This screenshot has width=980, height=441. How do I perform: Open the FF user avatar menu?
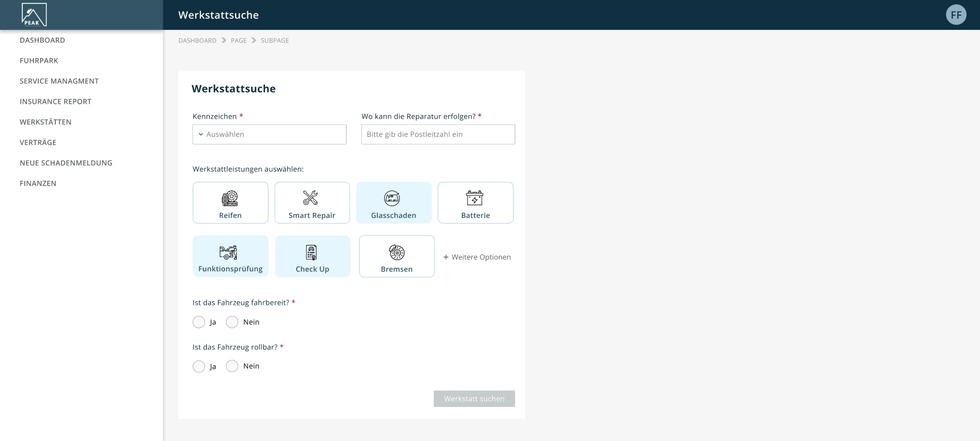[x=956, y=15]
